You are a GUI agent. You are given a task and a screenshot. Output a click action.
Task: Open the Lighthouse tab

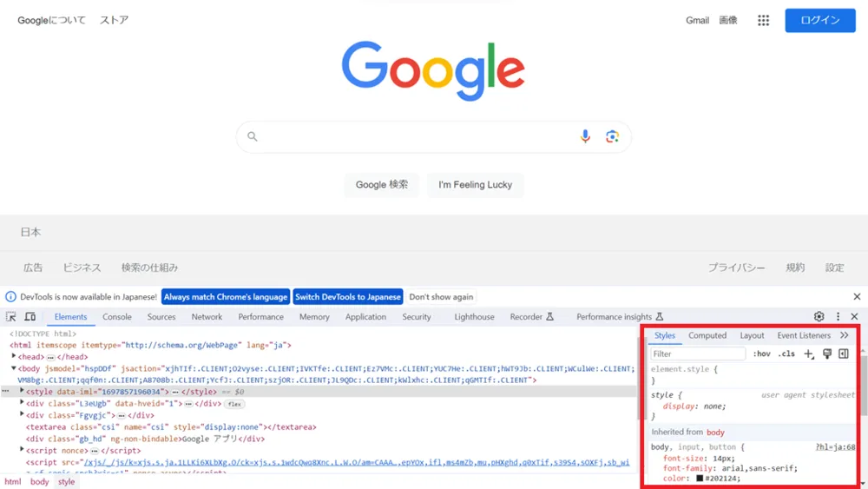(474, 317)
